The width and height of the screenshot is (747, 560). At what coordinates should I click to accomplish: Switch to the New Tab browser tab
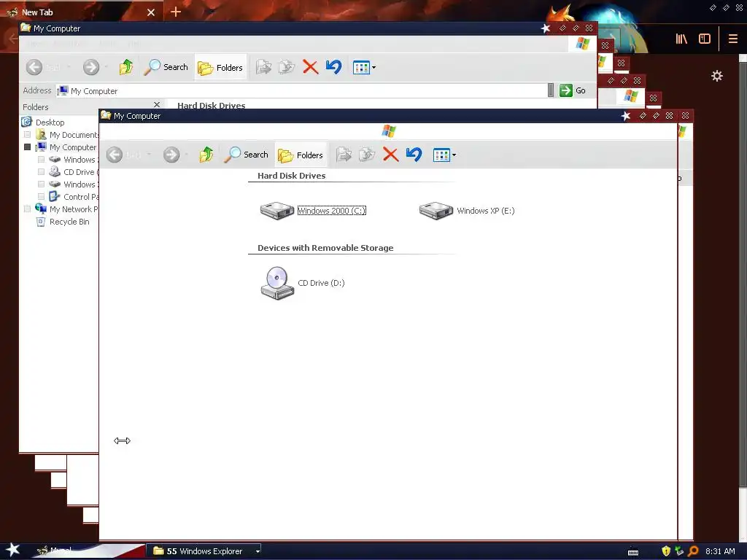[x=82, y=11]
